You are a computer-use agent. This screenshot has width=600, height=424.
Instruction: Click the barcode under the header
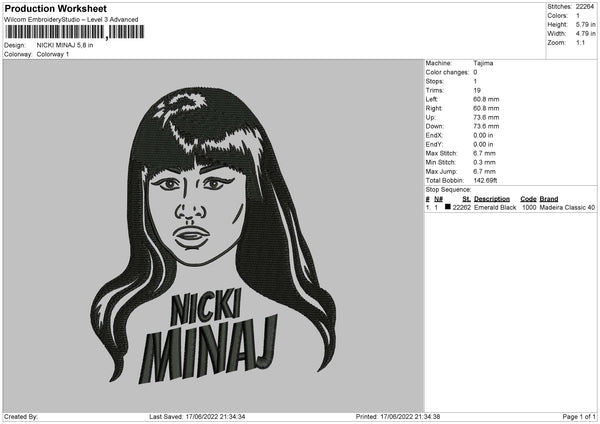pyautogui.click(x=75, y=32)
